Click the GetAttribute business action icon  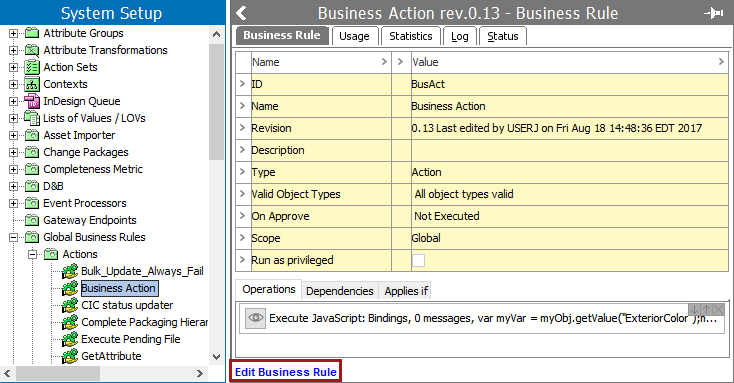coord(70,356)
